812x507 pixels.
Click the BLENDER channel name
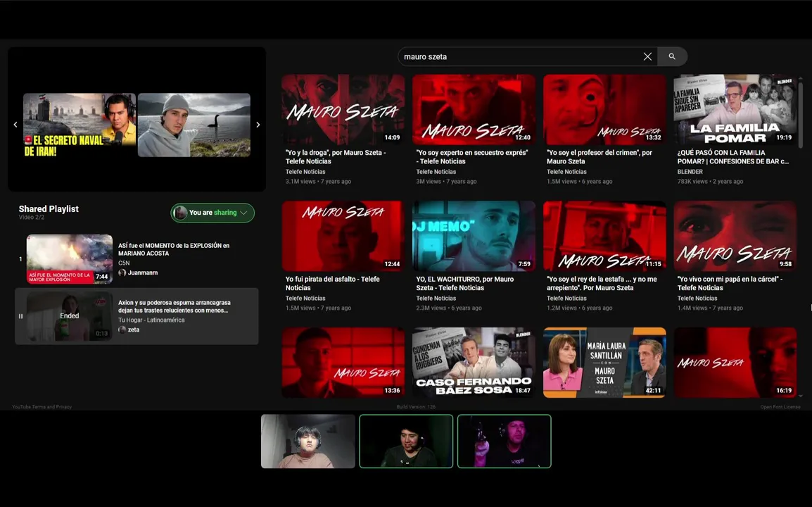690,172
